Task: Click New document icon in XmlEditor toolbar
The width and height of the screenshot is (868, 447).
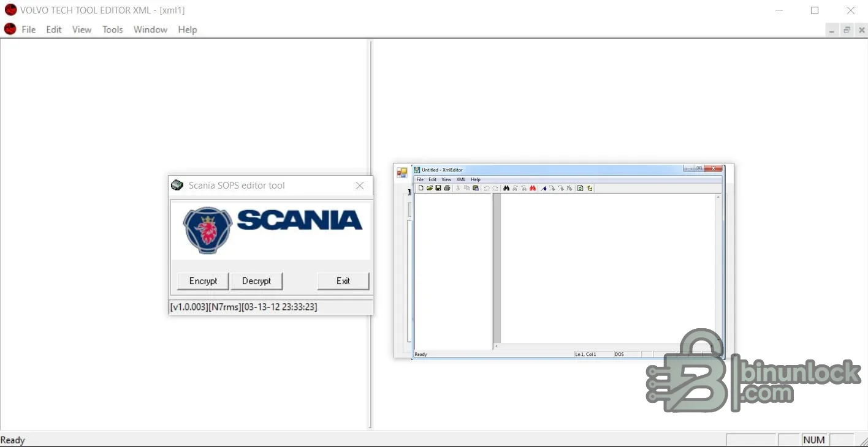Action: pyautogui.click(x=421, y=188)
